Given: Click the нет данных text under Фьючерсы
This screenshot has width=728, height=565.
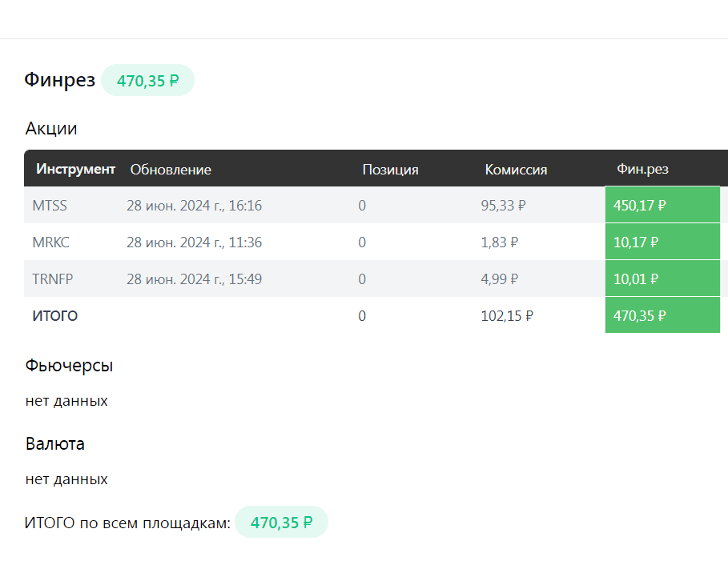Looking at the screenshot, I should (x=66, y=400).
